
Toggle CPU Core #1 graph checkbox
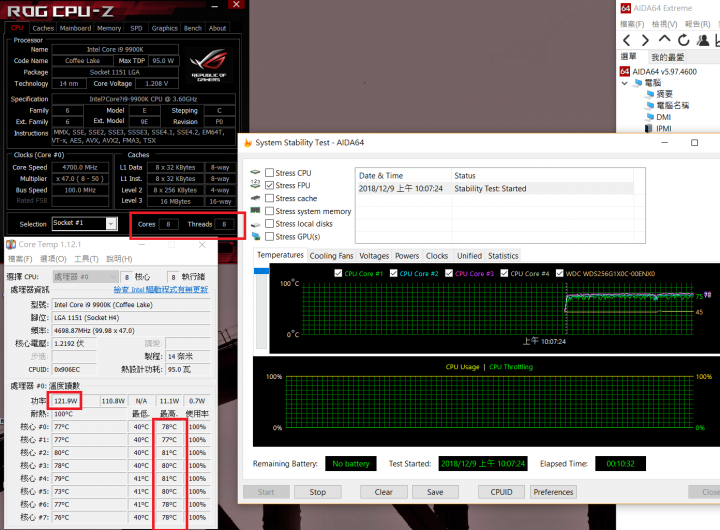pos(338,273)
